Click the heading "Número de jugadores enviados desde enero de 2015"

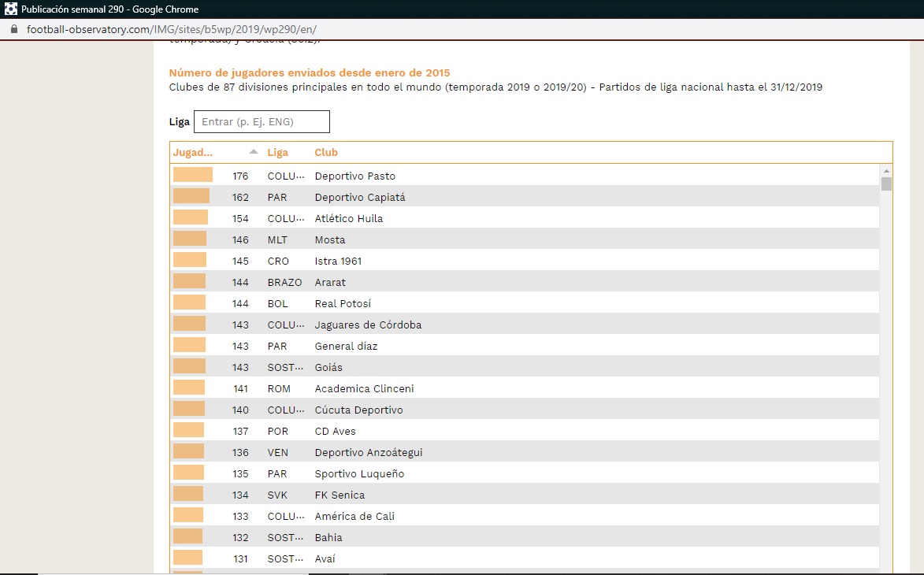point(310,73)
